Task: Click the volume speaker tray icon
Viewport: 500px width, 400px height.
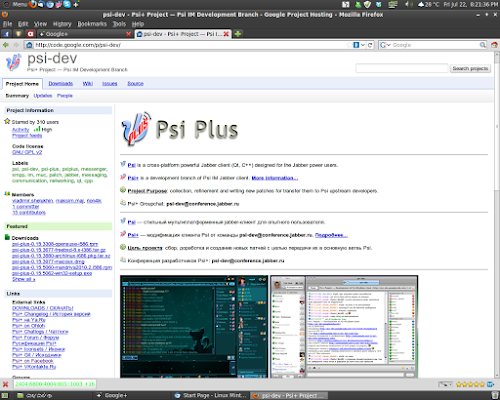Action: (409, 5)
